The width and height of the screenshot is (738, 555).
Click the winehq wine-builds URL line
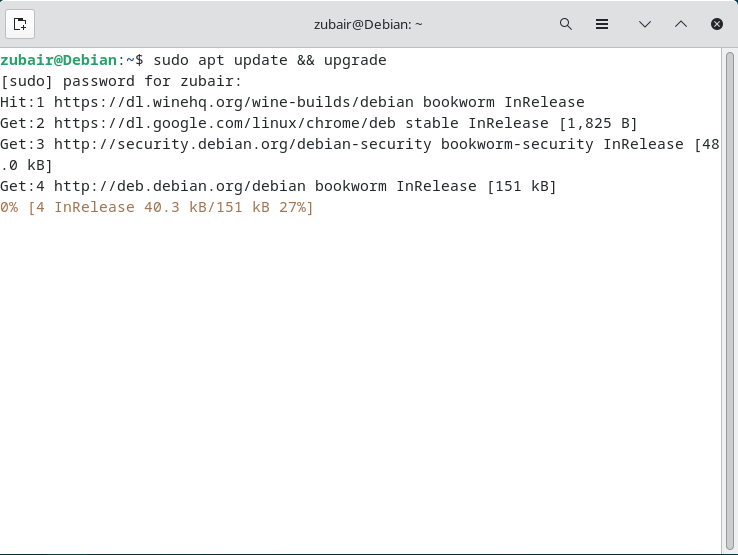click(x=292, y=102)
